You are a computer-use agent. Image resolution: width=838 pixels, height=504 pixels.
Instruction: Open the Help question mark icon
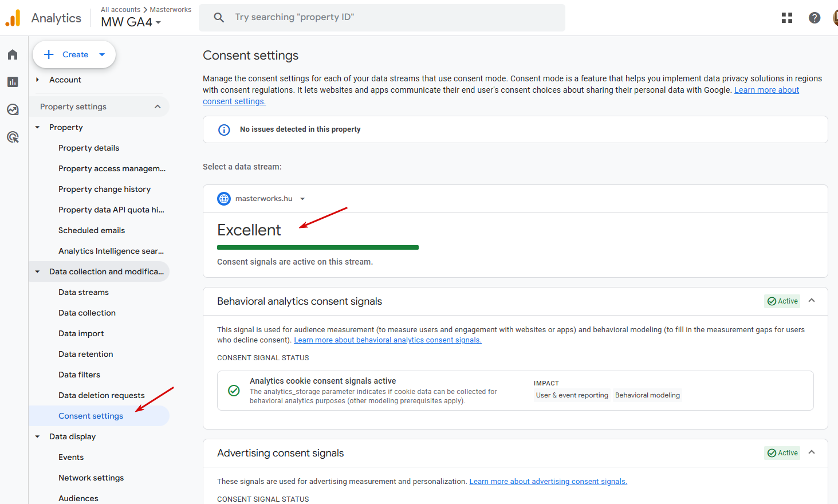[815, 18]
